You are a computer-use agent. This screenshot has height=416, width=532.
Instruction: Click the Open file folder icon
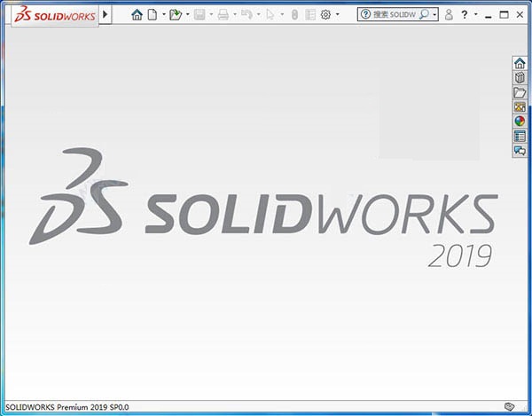[176, 15]
